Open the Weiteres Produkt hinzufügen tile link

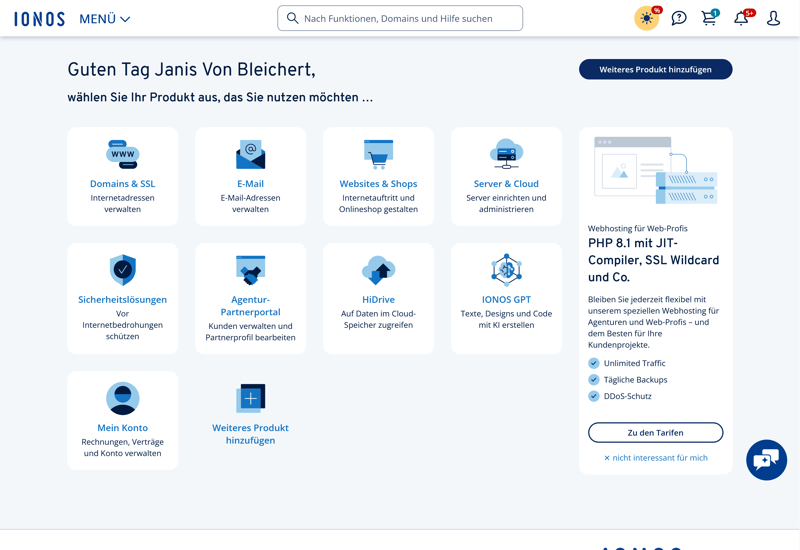[251, 434]
